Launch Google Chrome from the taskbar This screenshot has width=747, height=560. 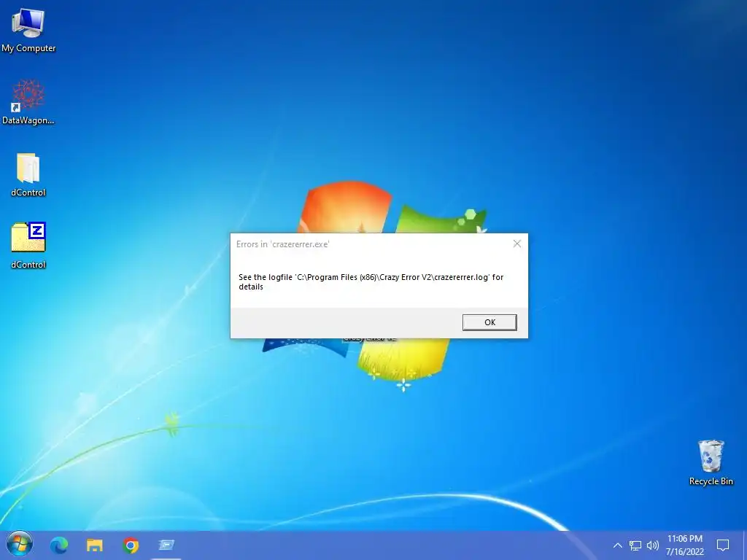point(131,545)
